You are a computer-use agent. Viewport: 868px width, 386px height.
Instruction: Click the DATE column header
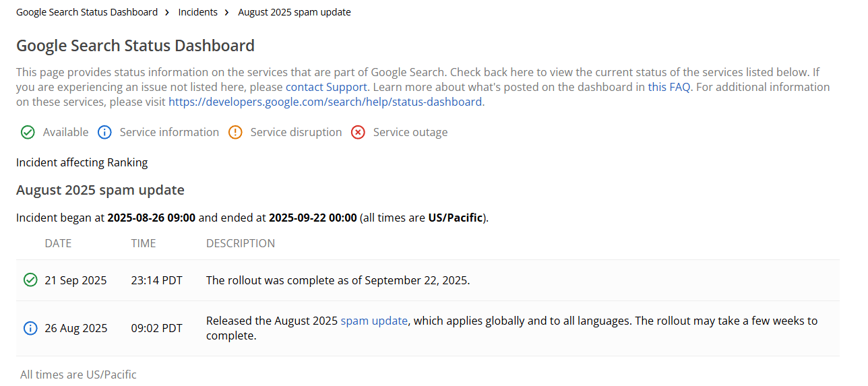pyautogui.click(x=58, y=243)
